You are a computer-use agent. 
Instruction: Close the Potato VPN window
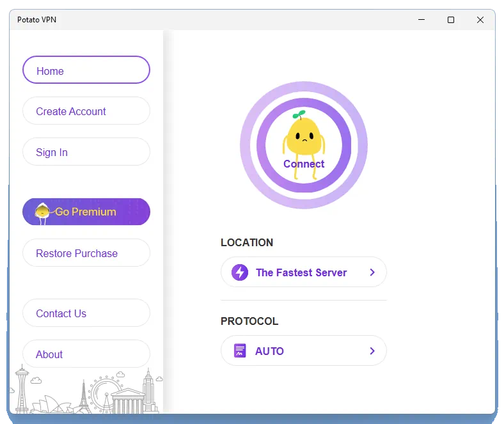(480, 20)
